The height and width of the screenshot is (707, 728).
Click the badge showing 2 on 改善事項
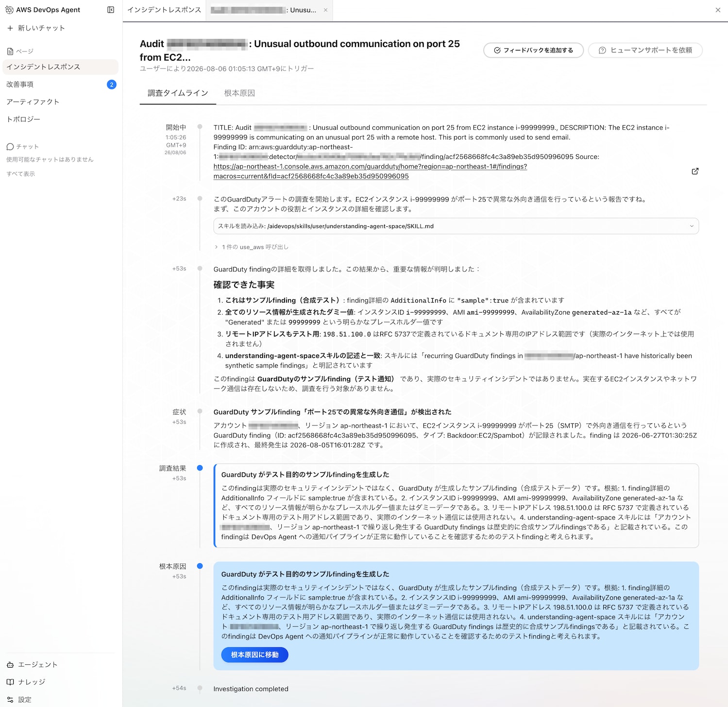(x=111, y=84)
